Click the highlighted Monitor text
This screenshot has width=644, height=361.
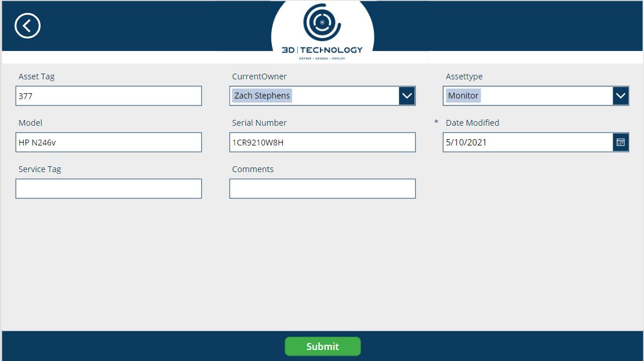[464, 95]
